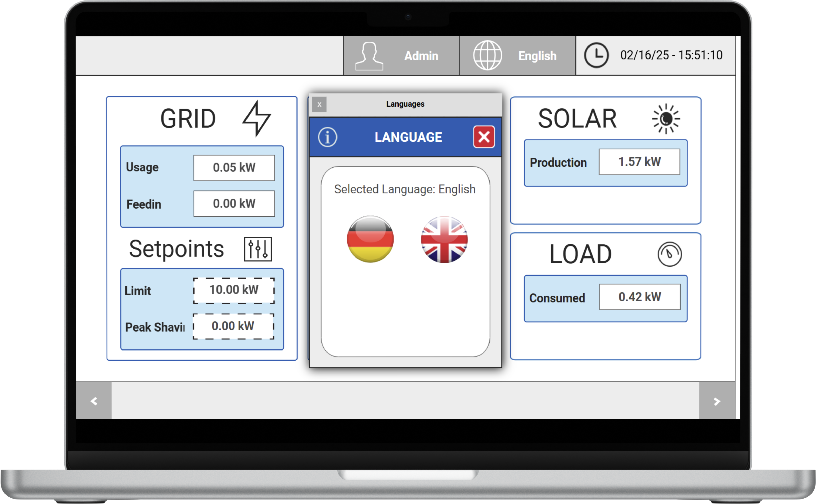This screenshot has width=816, height=504.
Task: Click the grid lightning bolt icon
Action: coord(256,118)
